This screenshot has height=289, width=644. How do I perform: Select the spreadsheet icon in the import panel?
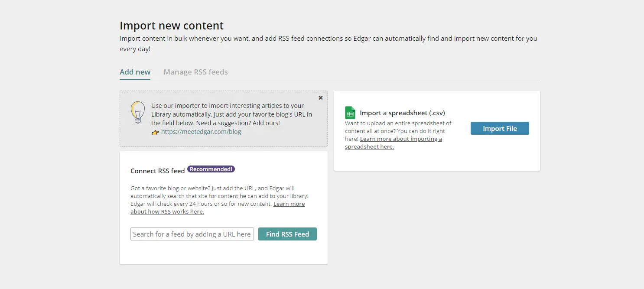(350, 112)
